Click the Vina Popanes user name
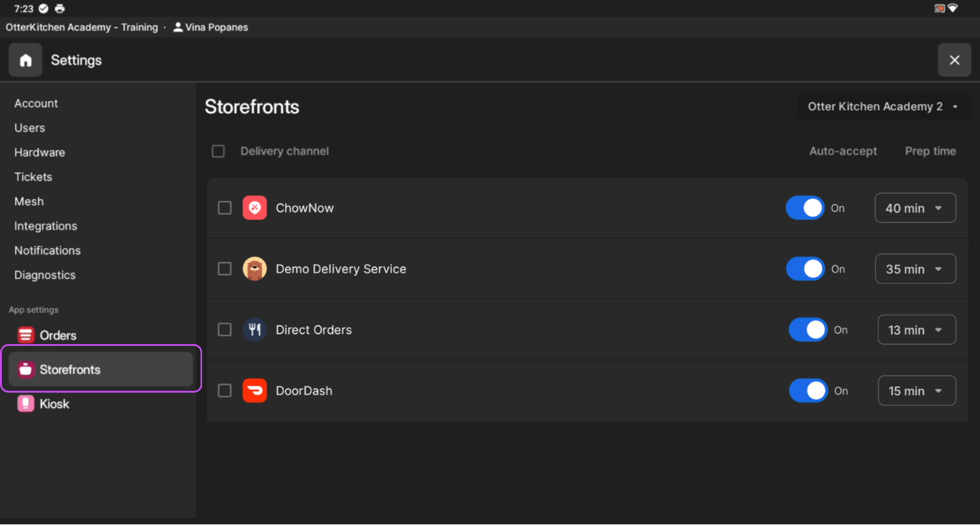Screen dimensions: 980x528 click(217, 27)
